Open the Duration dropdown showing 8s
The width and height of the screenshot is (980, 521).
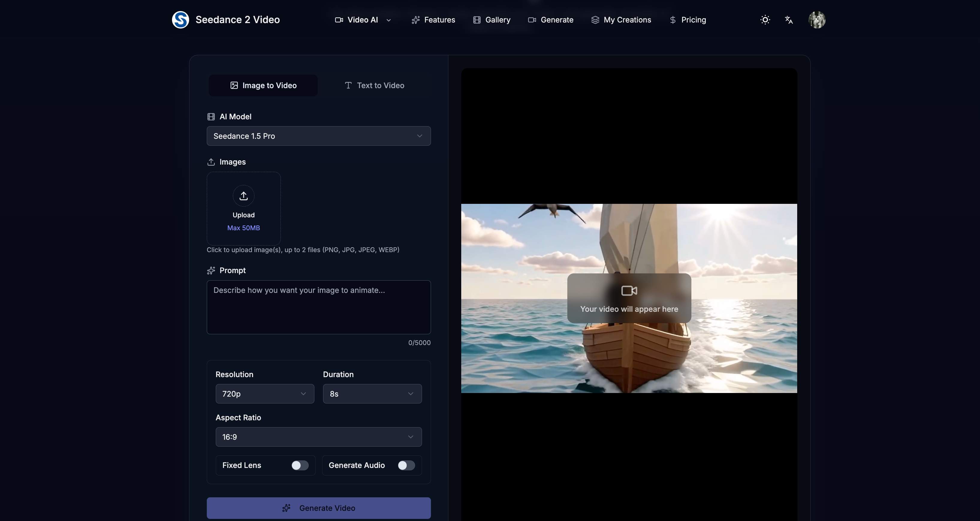click(x=372, y=394)
